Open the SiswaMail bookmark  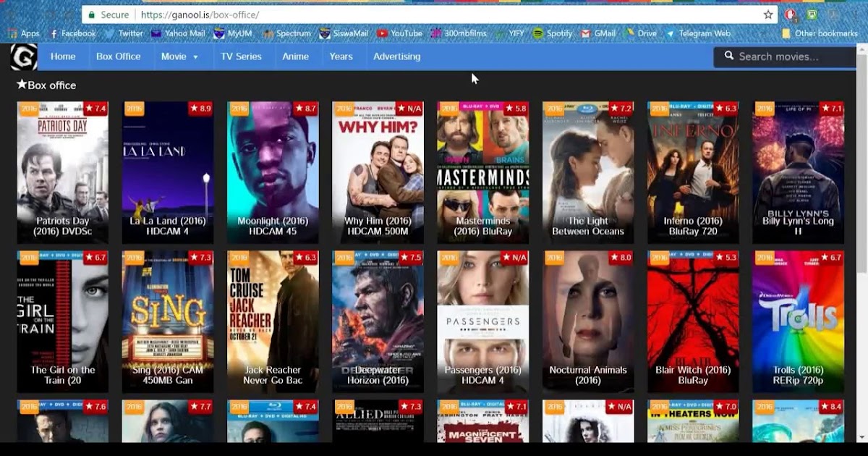(x=344, y=33)
